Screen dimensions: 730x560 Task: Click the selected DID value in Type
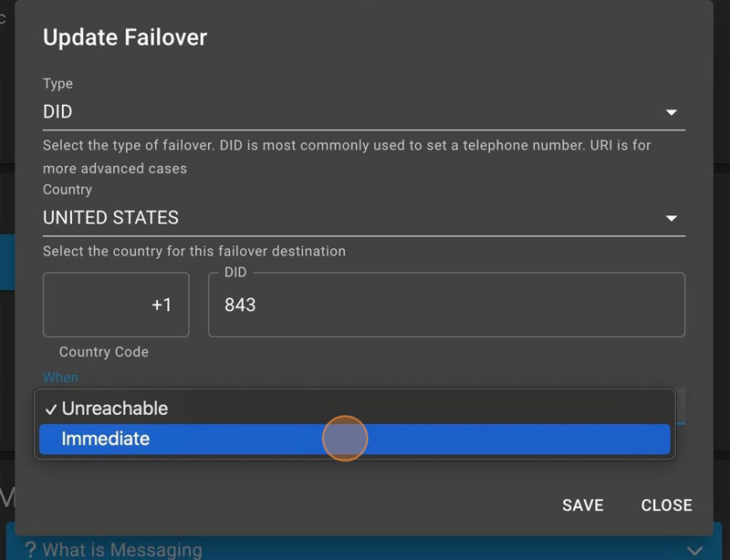57,112
